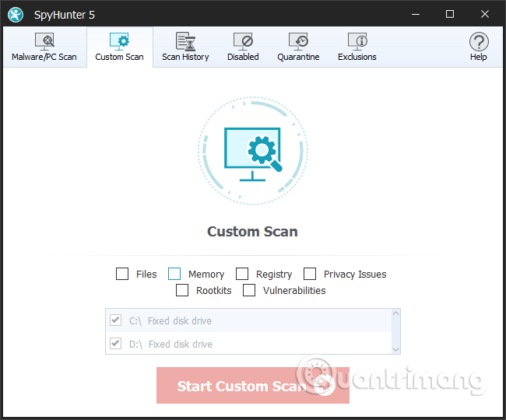This screenshot has width=506, height=420.
Task: Enable the Files checkbox
Action: (x=122, y=274)
